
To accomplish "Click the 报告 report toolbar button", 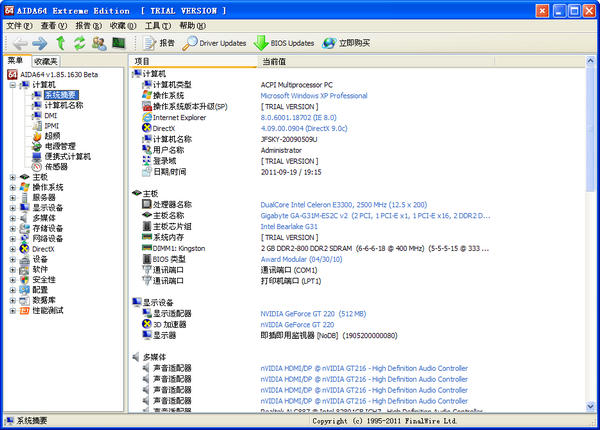I will 159,43.
